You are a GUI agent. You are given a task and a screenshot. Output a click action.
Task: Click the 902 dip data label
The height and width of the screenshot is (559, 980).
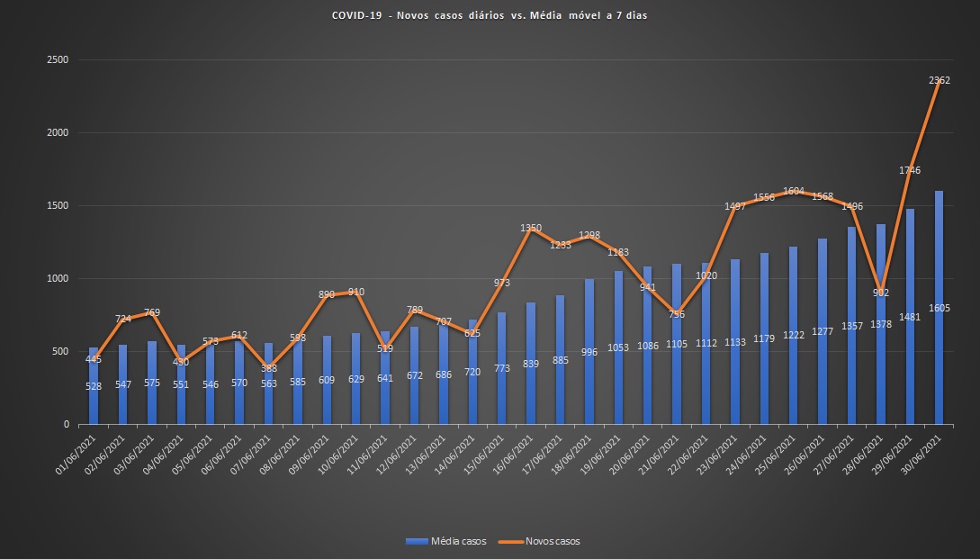(x=881, y=293)
